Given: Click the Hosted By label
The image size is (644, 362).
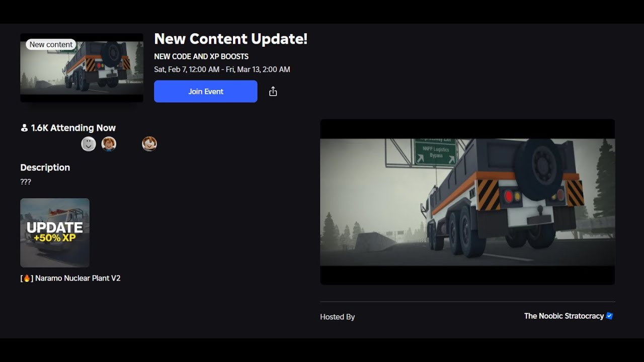Looking at the screenshot, I should pos(338,317).
